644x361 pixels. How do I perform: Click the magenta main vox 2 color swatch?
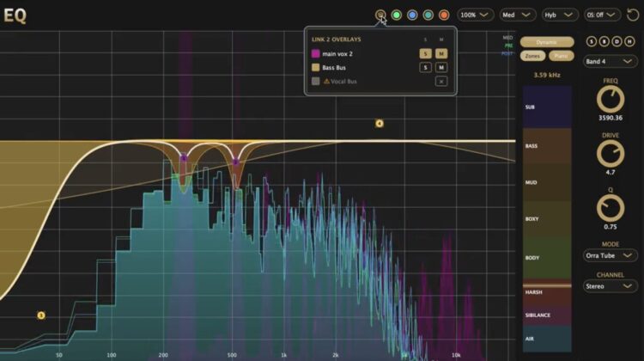(315, 54)
